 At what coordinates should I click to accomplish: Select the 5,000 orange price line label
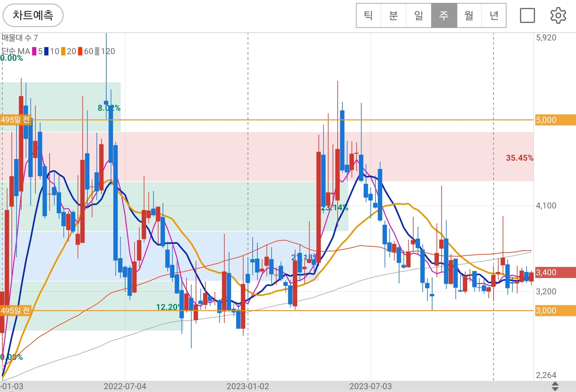pyautogui.click(x=555, y=120)
